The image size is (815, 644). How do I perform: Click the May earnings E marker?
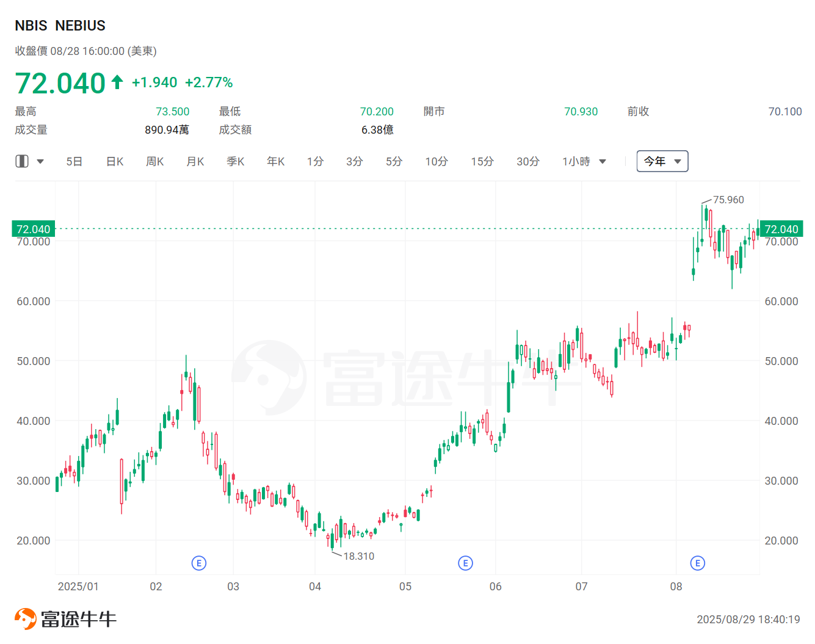point(465,563)
